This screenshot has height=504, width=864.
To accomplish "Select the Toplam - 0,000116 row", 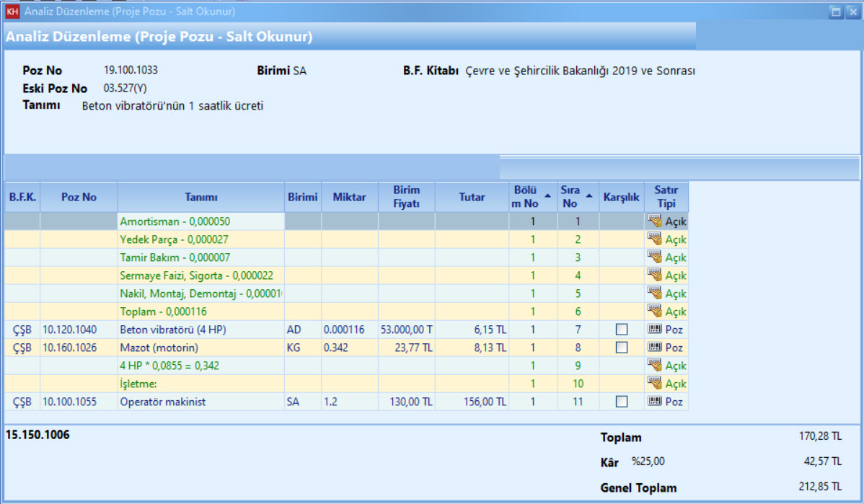I will 200,311.
